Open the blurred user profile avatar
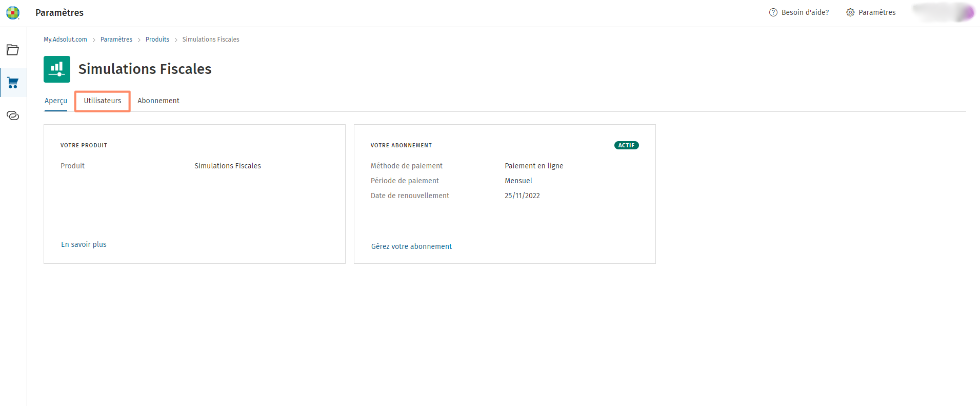The width and height of the screenshot is (980, 406). point(944,12)
